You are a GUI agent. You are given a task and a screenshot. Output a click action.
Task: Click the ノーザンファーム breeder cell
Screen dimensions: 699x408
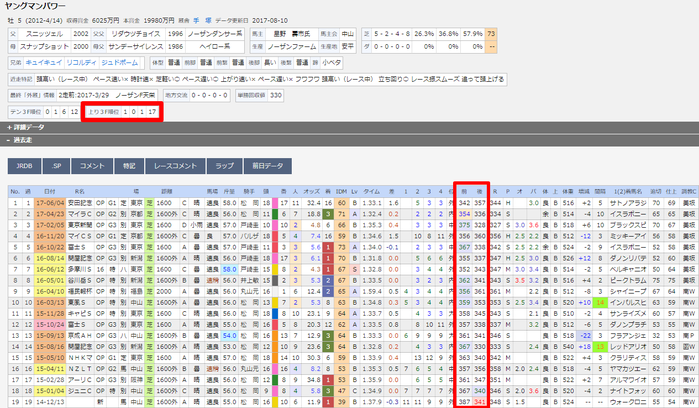pos(292,46)
